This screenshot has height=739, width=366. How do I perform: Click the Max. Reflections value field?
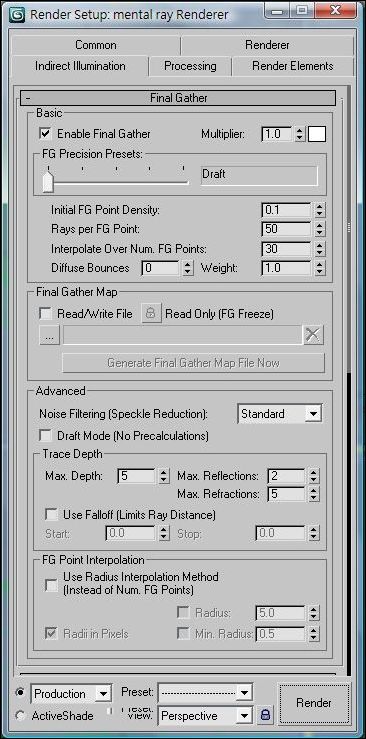(286, 476)
